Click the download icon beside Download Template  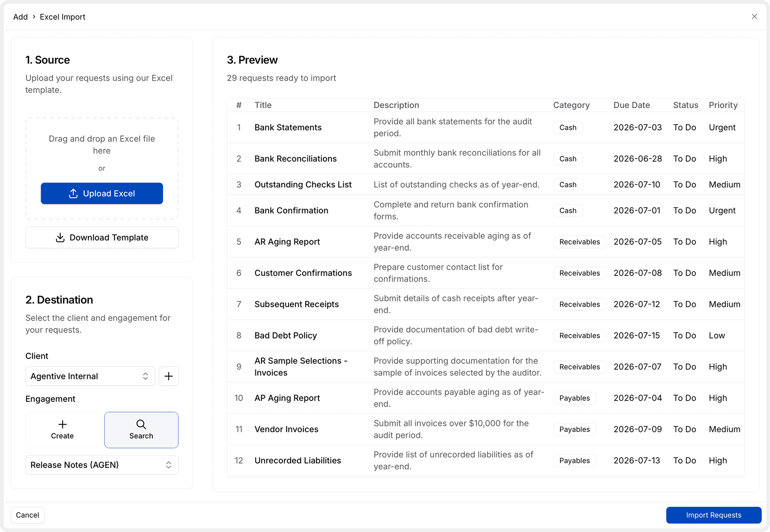point(60,238)
